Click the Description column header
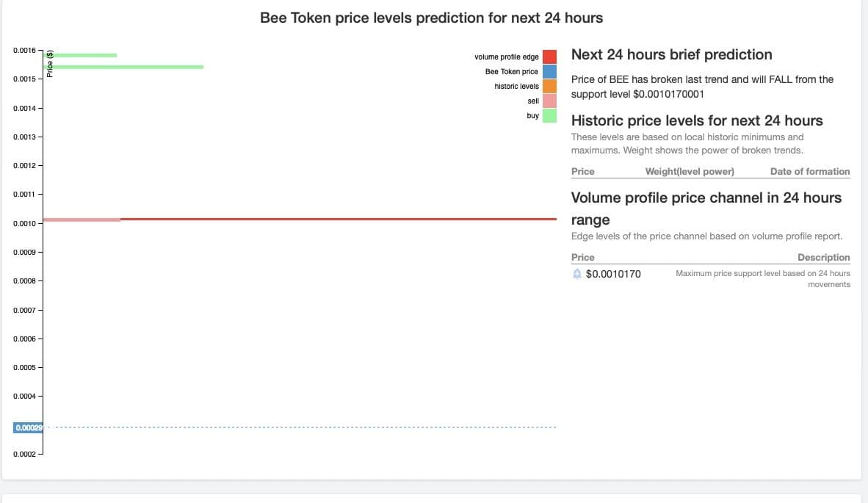Image resolution: width=868 pixels, height=503 pixels. pos(823,258)
